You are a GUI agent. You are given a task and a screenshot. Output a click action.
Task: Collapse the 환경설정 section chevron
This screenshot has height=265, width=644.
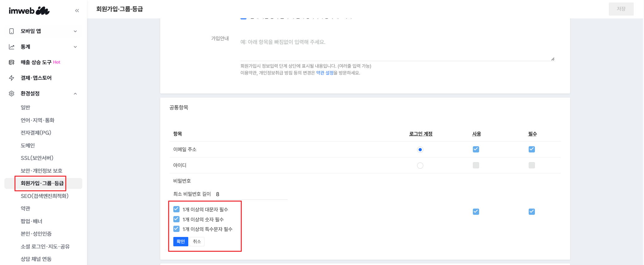pos(75,93)
